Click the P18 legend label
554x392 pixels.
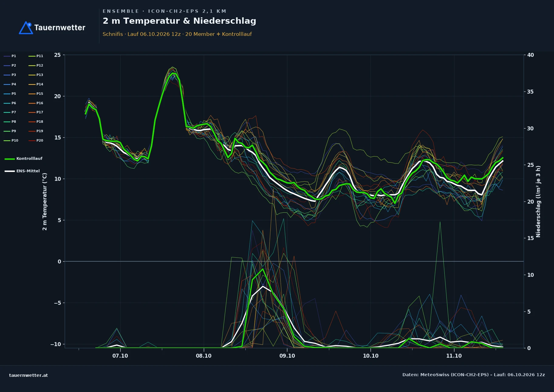[40, 122]
